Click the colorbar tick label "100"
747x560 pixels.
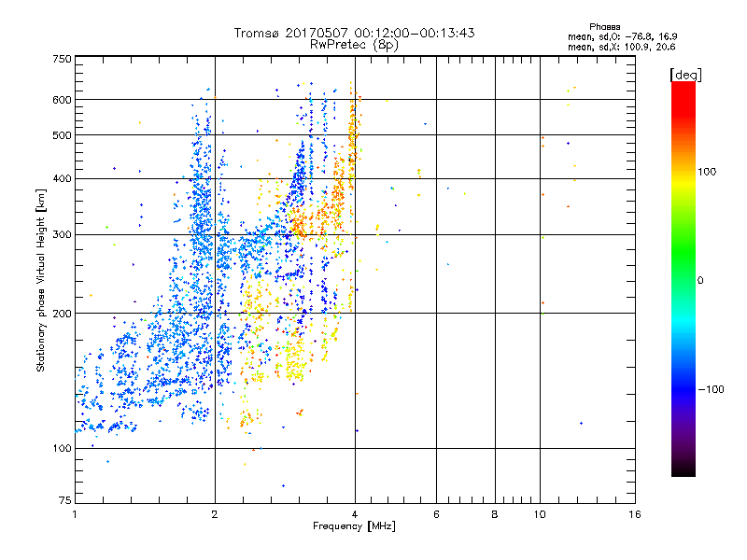pyautogui.click(x=707, y=172)
